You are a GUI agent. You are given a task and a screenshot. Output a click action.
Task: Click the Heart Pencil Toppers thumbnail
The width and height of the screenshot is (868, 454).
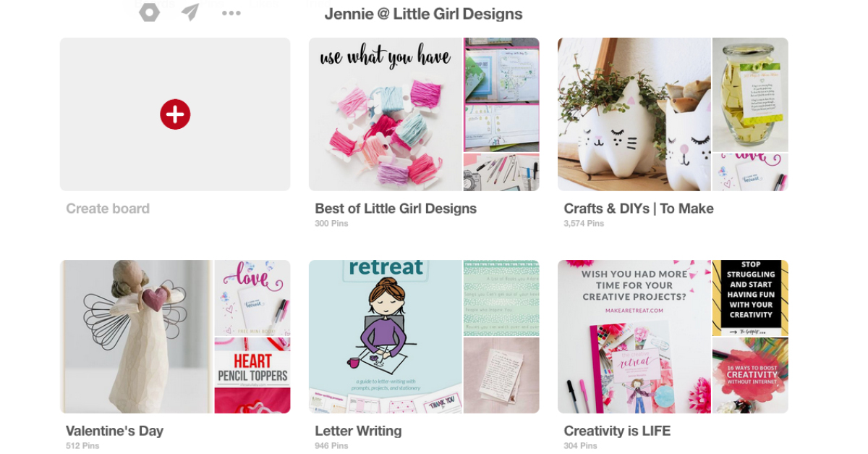point(252,376)
